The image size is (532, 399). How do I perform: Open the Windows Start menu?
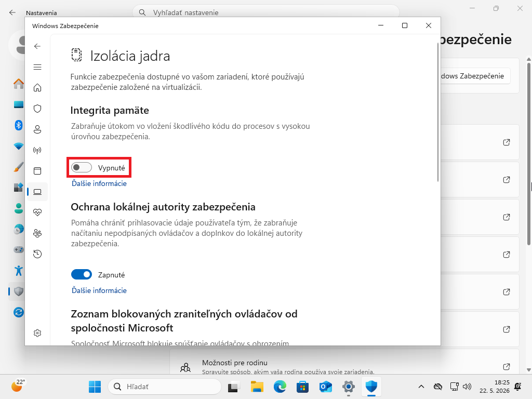[95, 387]
